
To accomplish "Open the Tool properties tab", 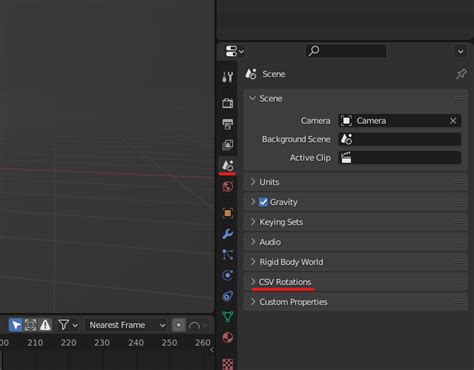I will click(x=228, y=77).
